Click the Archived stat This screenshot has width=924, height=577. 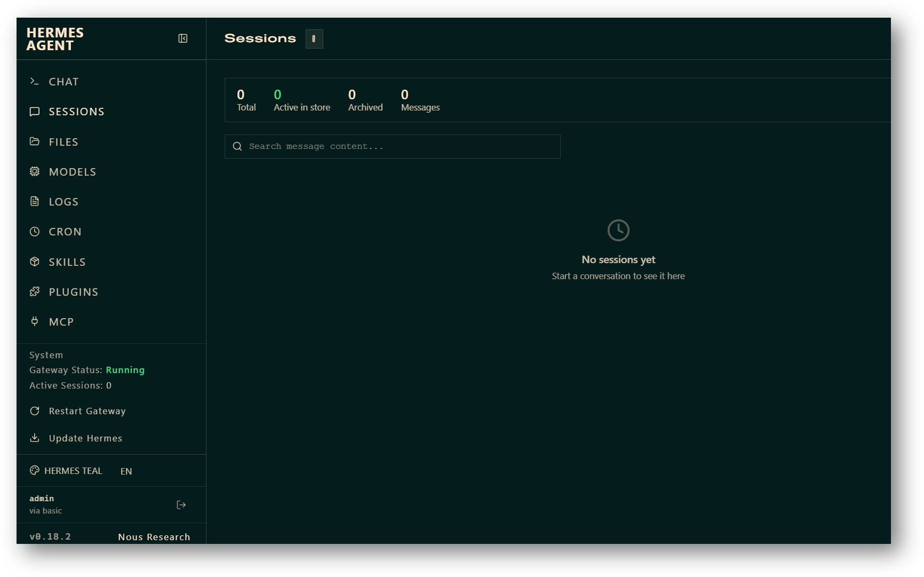(365, 100)
